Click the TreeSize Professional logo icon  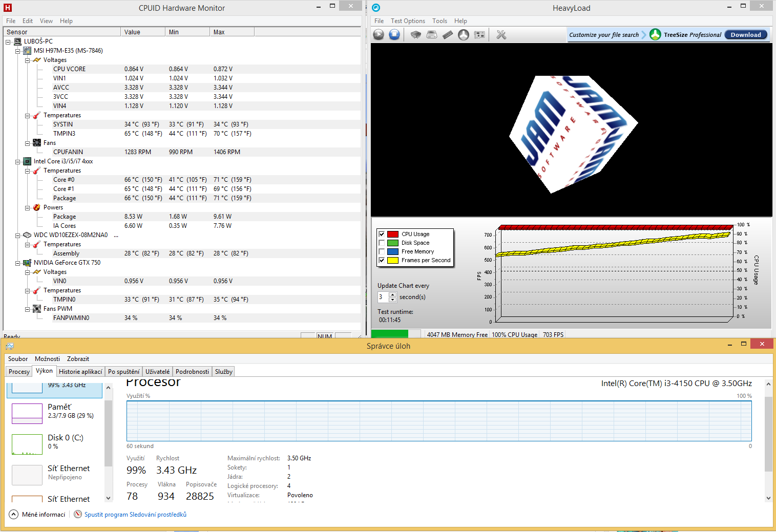[655, 34]
